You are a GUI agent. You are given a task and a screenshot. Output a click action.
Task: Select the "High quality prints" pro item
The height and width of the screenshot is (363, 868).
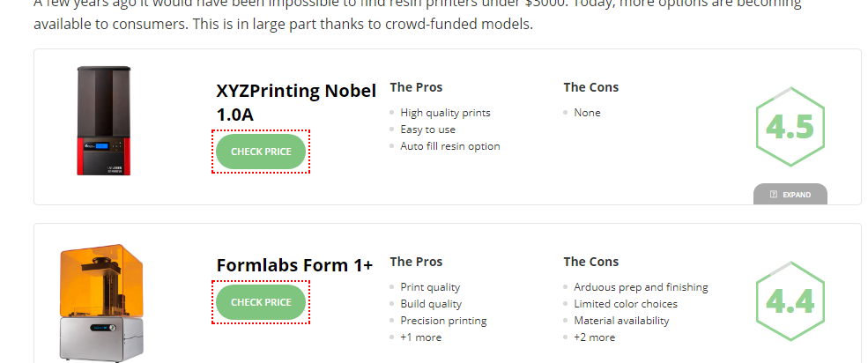(445, 113)
